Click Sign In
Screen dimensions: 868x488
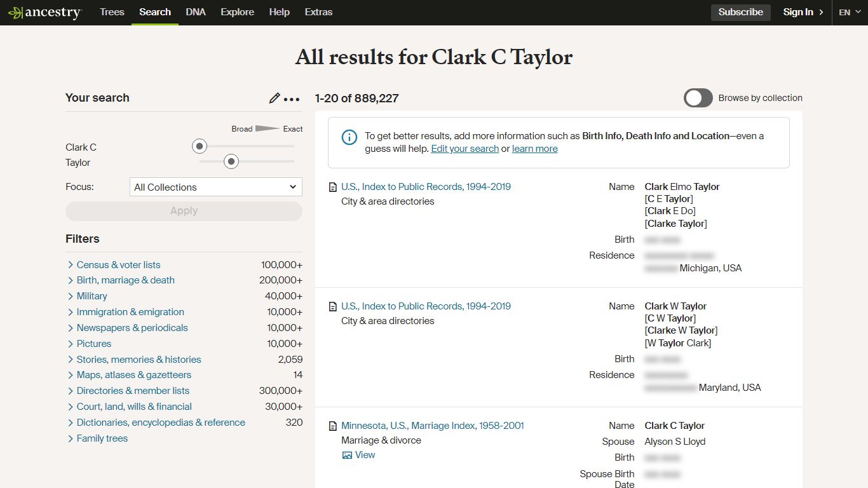pos(803,12)
